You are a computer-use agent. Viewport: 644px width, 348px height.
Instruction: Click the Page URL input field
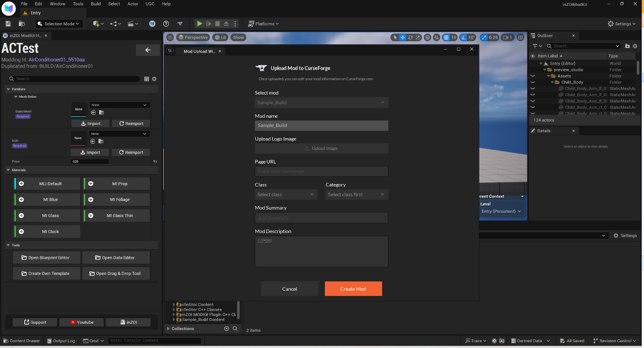pos(321,171)
